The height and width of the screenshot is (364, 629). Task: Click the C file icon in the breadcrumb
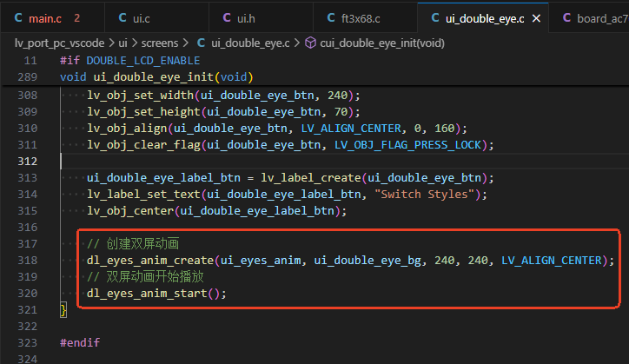[202, 43]
